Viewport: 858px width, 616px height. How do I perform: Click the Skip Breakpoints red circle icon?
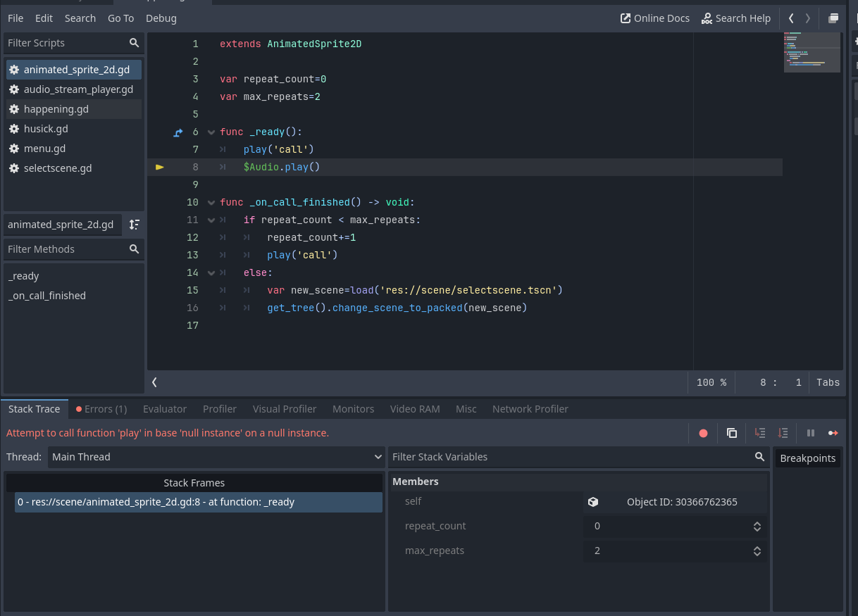703,433
